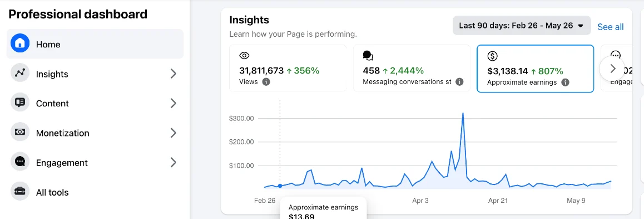
Task: Click the info icon next to Views
Action: coord(266,82)
